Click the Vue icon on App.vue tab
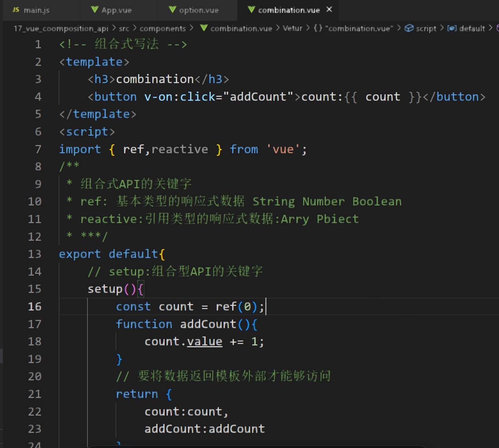Viewport: 499px width, 448px height. pyautogui.click(x=95, y=10)
